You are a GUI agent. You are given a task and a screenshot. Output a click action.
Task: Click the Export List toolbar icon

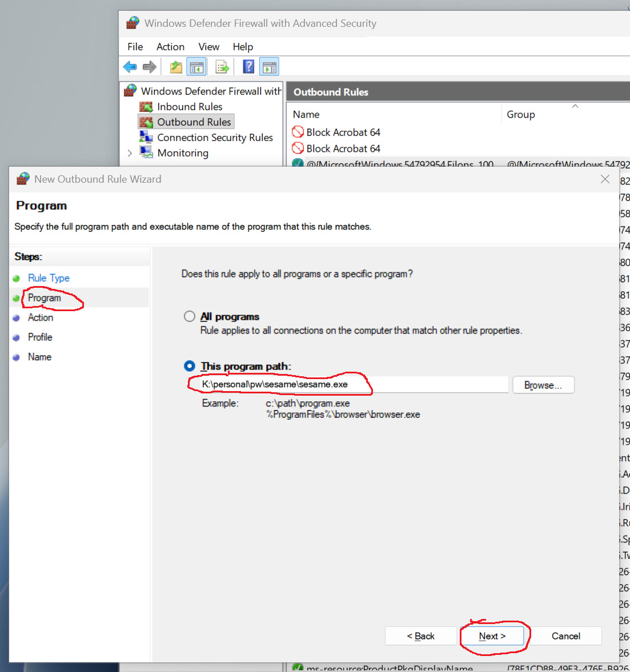pos(222,67)
